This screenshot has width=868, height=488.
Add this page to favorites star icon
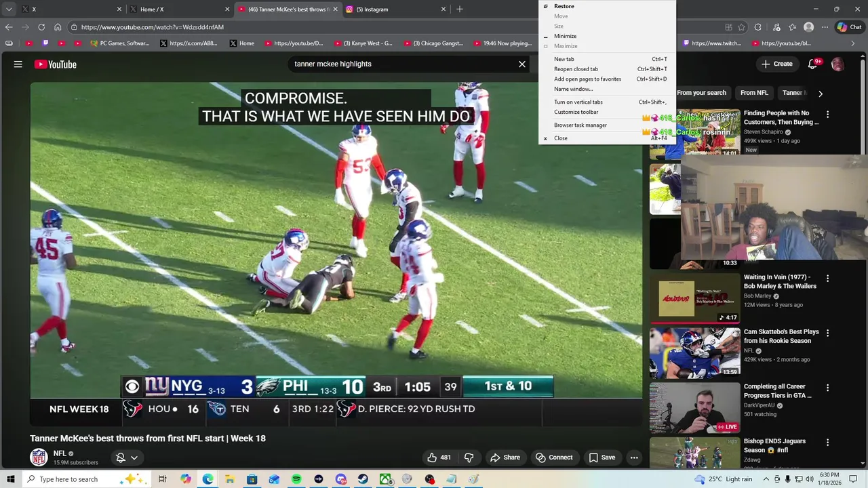[742, 27]
